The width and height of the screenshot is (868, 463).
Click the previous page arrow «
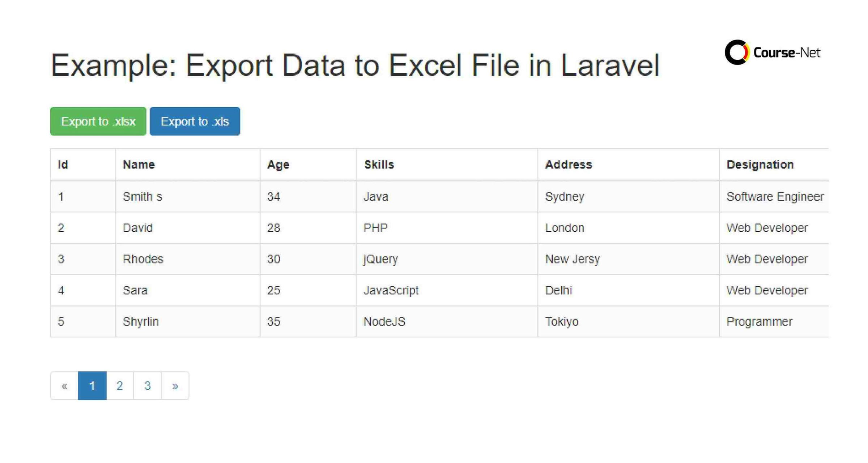pyautogui.click(x=64, y=386)
